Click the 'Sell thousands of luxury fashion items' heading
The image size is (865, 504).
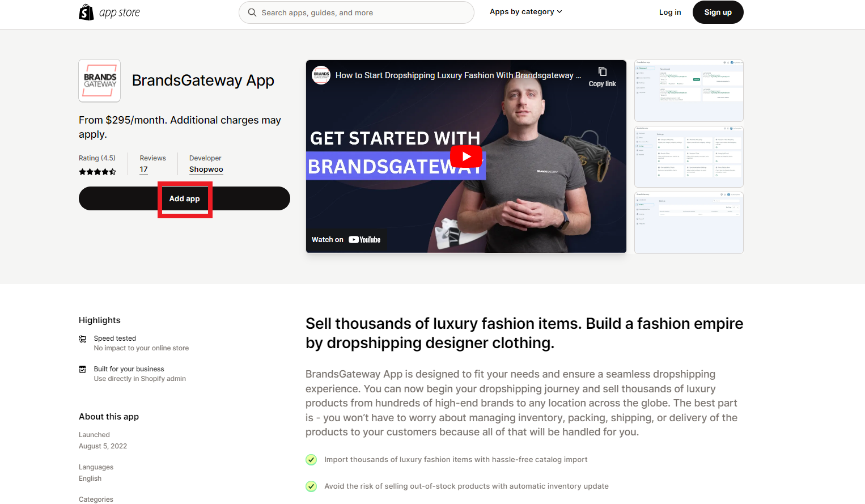[524, 333]
